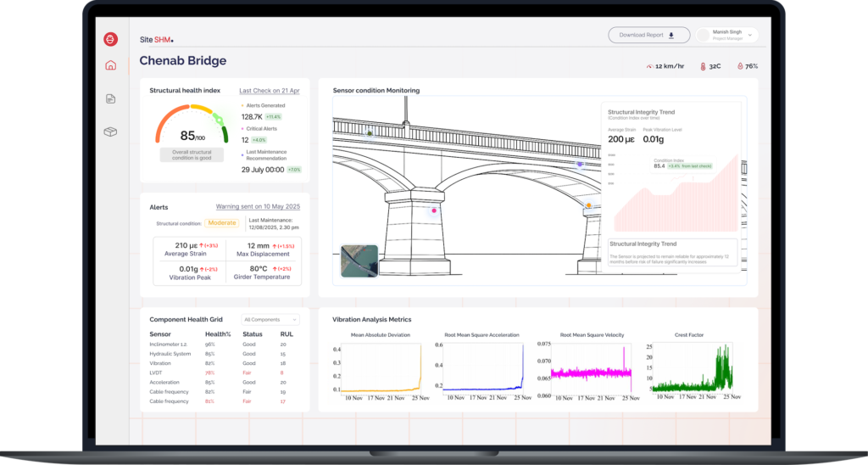Open the box-shaped components sidebar icon

[x=110, y=132]
